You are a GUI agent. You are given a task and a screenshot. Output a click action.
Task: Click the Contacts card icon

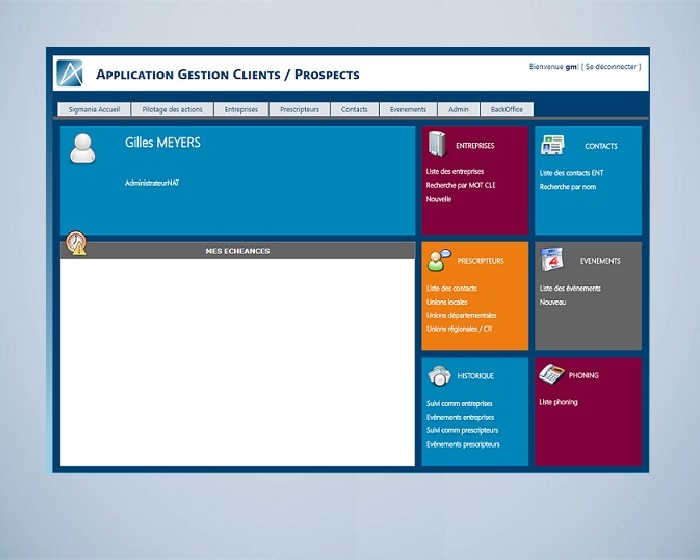pos(552,145)
